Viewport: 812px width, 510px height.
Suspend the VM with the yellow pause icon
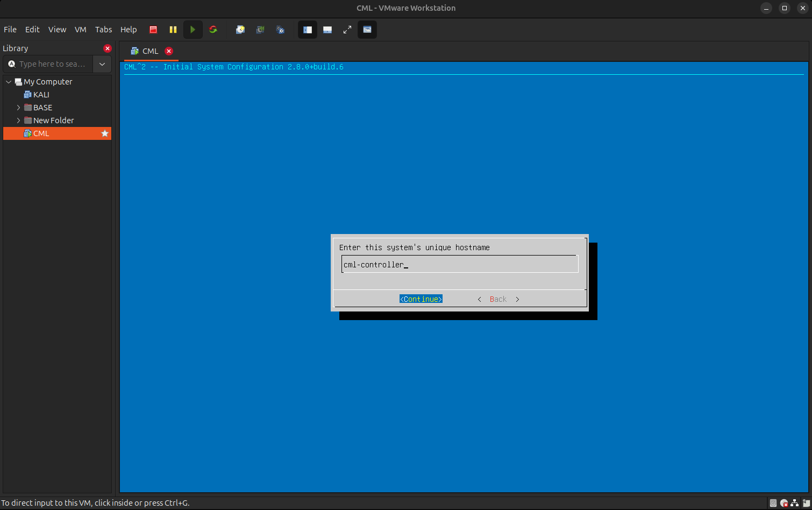point(173,30)
